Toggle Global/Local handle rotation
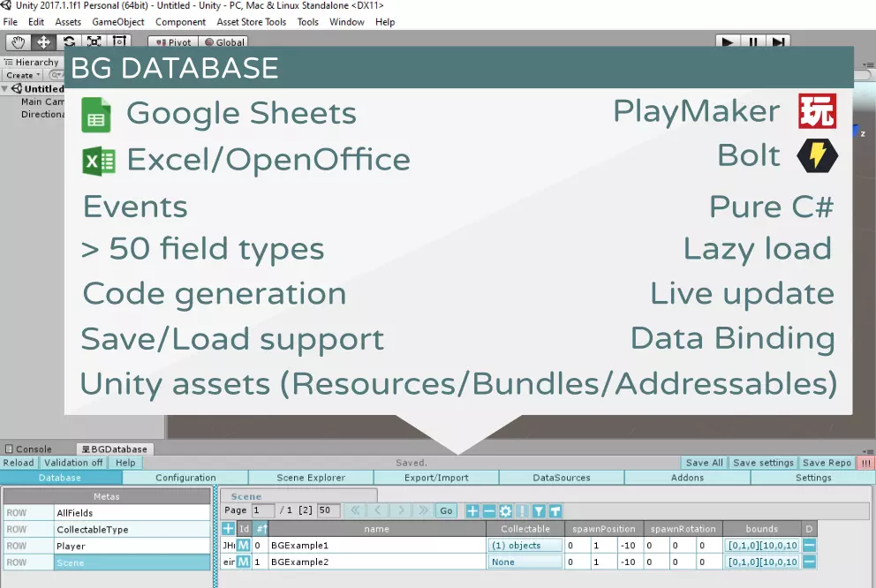This screenshot has width=876, height=588. [x=223, y=42]
